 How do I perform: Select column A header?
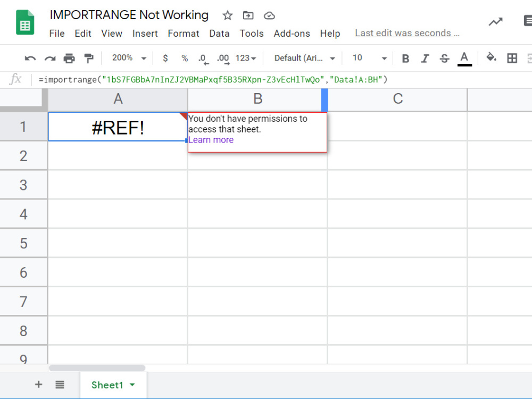coord(118,99)
